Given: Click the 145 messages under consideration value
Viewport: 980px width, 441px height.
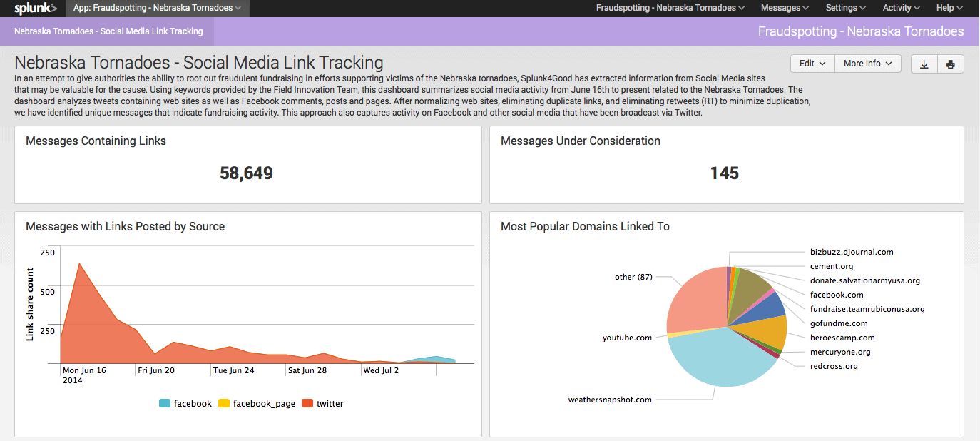Looking at the screenshot, I should (724, 173).
